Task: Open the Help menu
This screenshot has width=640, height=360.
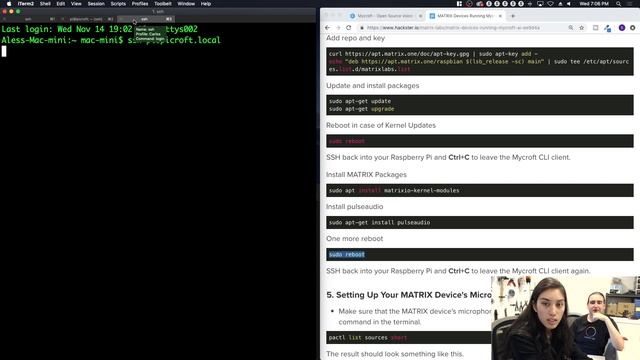Action: (x=206, y=4)
